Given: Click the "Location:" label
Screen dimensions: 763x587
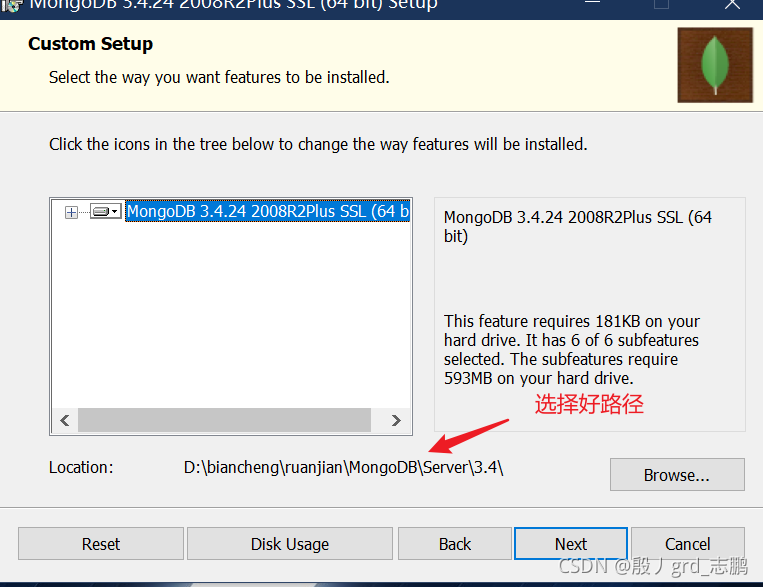Looking at the screenshot, I should coord(81,467).
